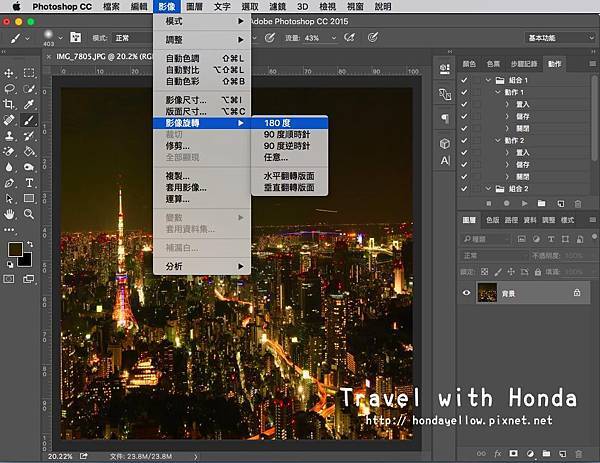Image resolution: width=600 pixels, height=463 pixels.
Task: Add layer mask icon at panel bottom
Action: pyautogui.click(x=513, y=454)
